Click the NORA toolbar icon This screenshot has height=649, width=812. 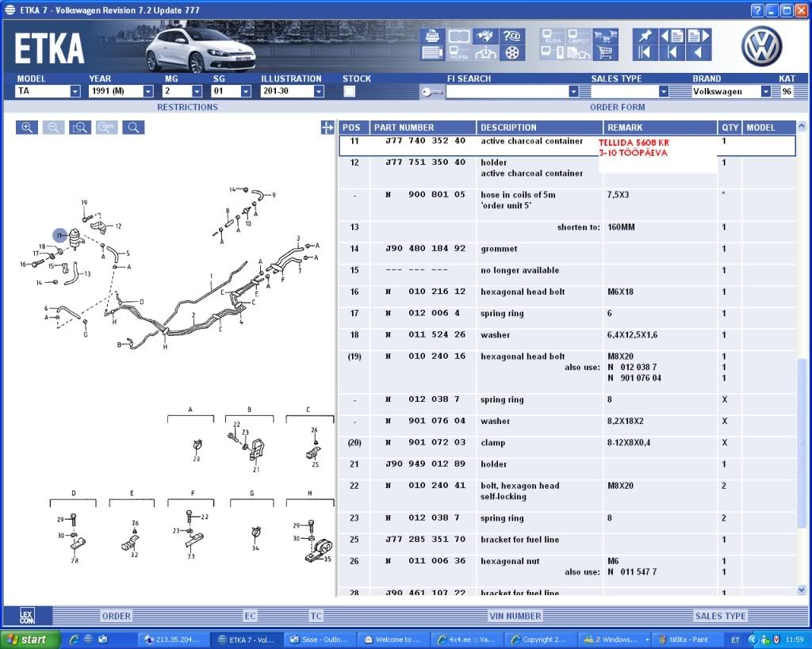click(x=459, y=52)
